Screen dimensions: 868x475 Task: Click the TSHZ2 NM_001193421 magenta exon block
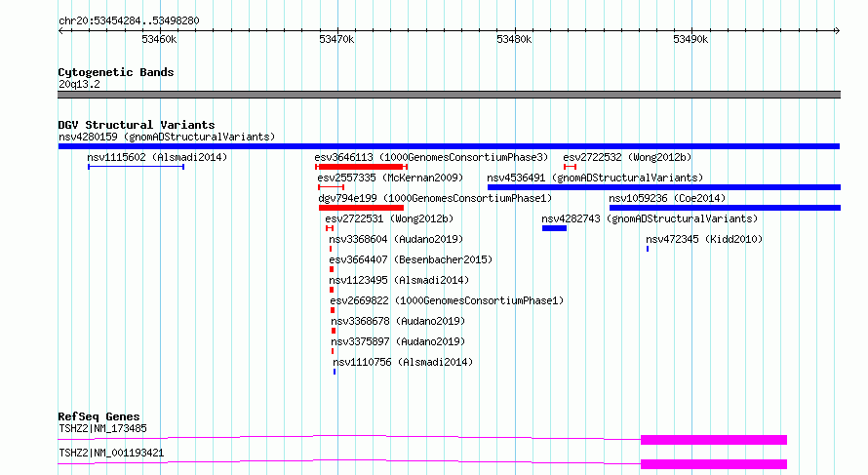pyautogui.click(x=714, y=464)
